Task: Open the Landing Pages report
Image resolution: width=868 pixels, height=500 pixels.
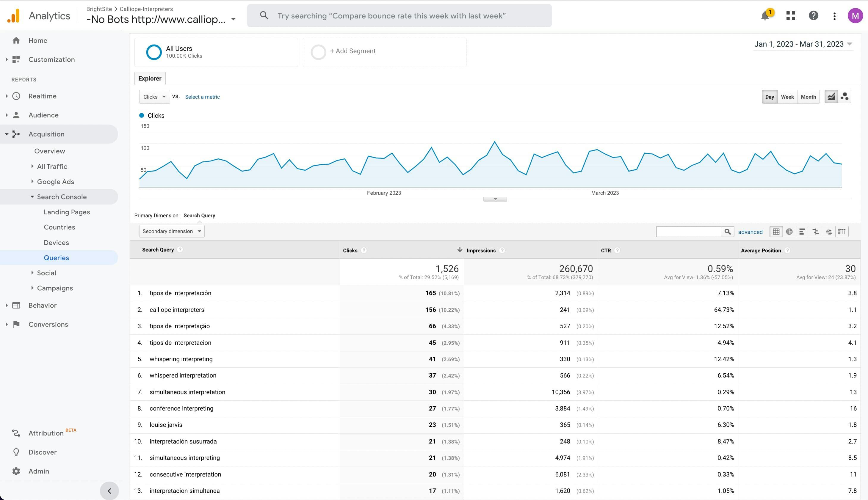Action: pos(67,212)
